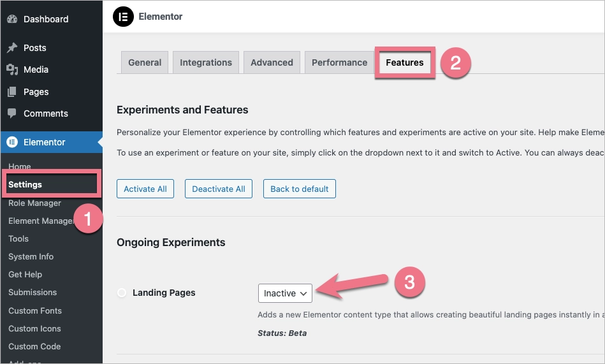Click the Comments speech bubble icon
605x364 pixels.
(12, 113)
